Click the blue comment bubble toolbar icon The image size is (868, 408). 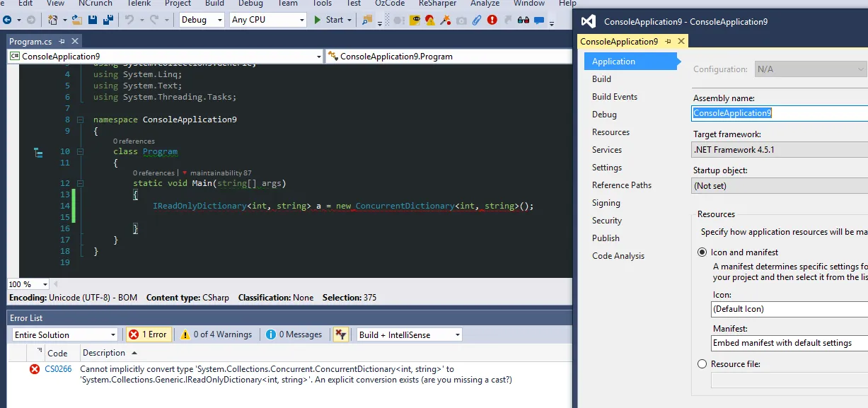pyautogui.click(x=540, y=21)
